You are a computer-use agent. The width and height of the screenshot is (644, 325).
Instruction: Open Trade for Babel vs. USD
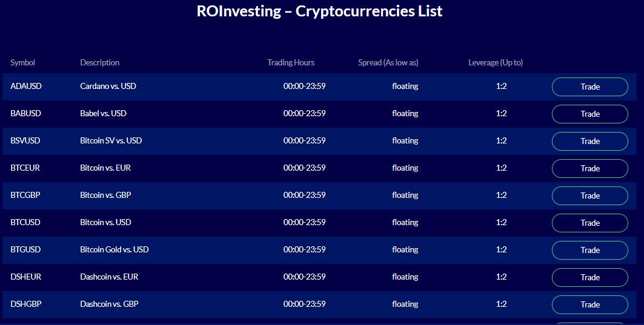coord(590,114)
